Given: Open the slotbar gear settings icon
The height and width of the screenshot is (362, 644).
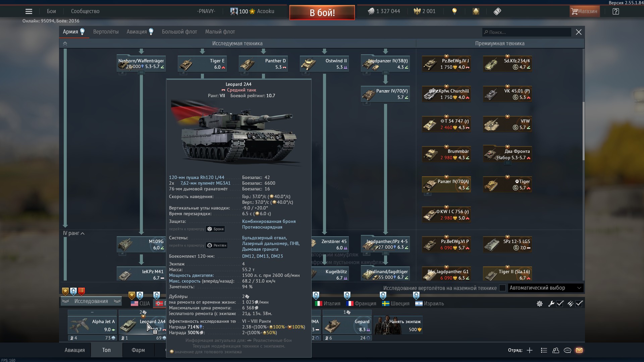Looking at the screenshot, I should point(540,304).
